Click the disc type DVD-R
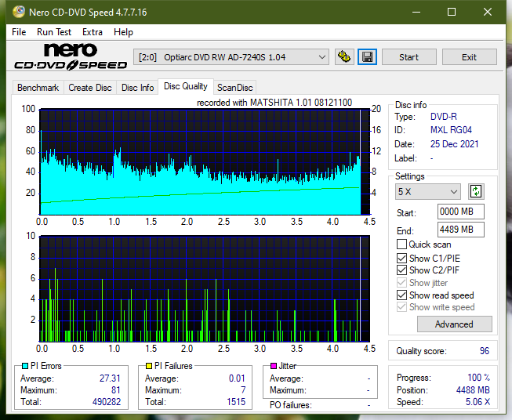 444,117
